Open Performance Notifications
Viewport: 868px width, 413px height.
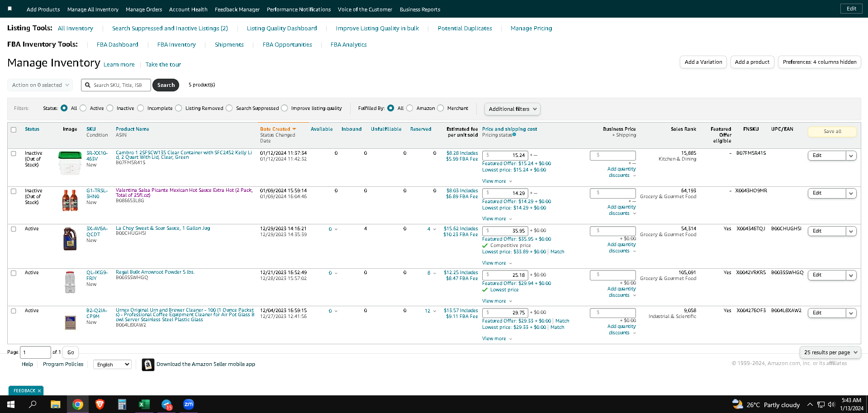tap(299, 9)
